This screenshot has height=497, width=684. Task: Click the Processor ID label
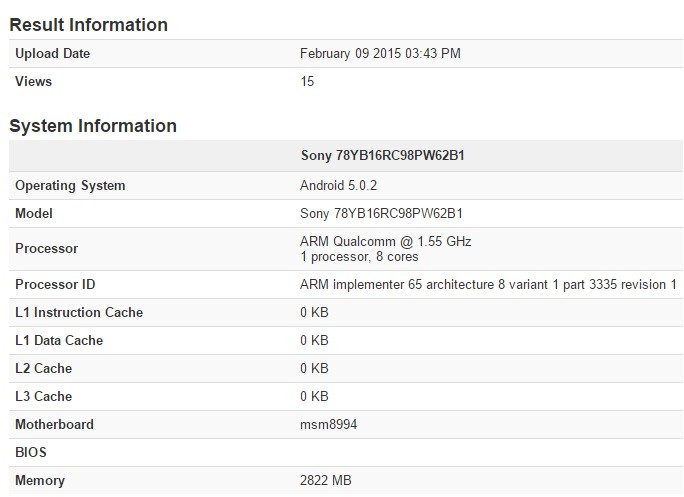tap(55, 284)
